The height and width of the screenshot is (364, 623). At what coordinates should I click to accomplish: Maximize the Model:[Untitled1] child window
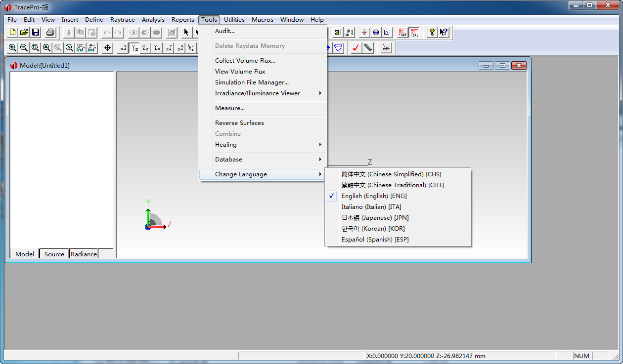point(502,65)
